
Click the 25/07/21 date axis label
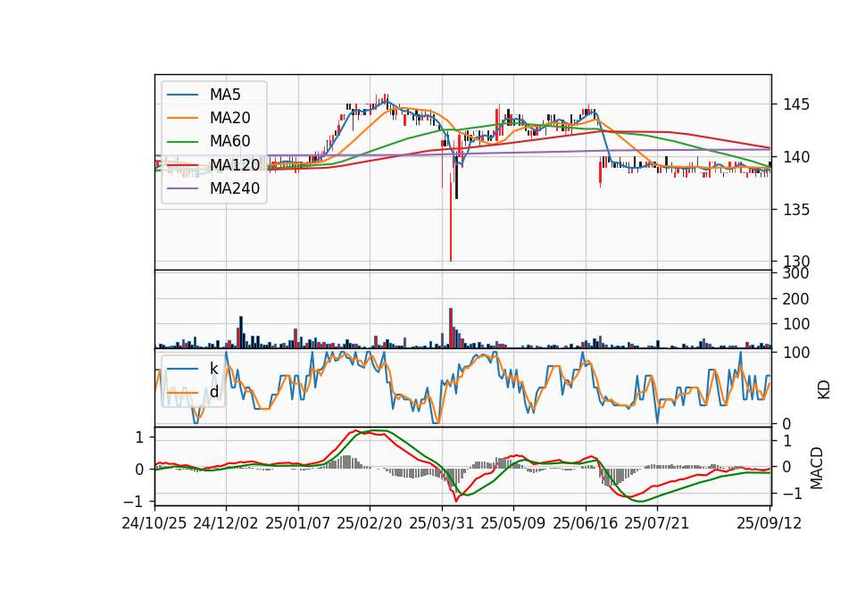(657, 523)
